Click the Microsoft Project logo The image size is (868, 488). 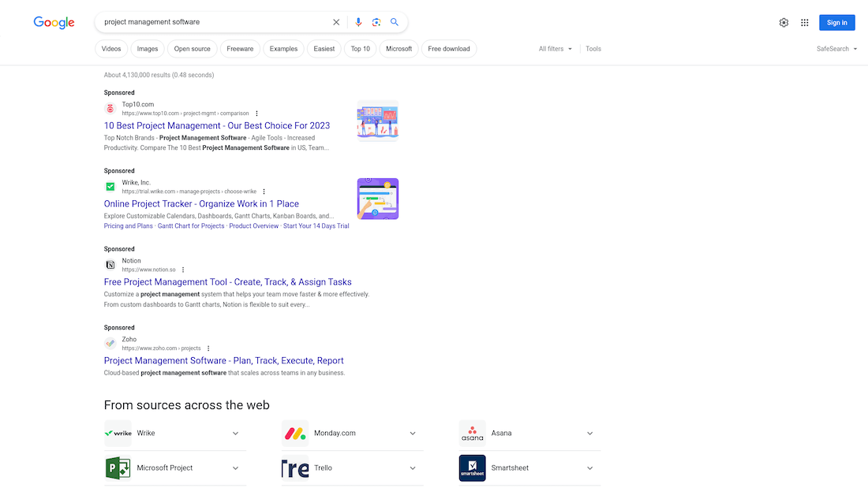point(118,468)
